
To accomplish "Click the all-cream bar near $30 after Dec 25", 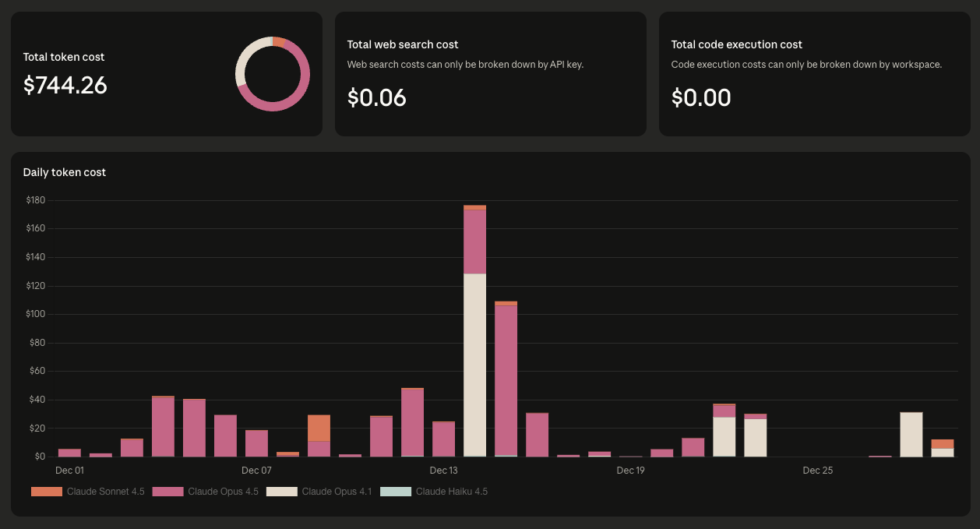I will (911, 435).
